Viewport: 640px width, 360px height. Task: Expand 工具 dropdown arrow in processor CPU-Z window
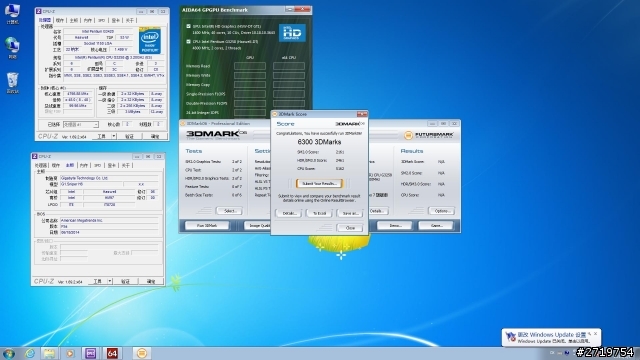(114, 136)
